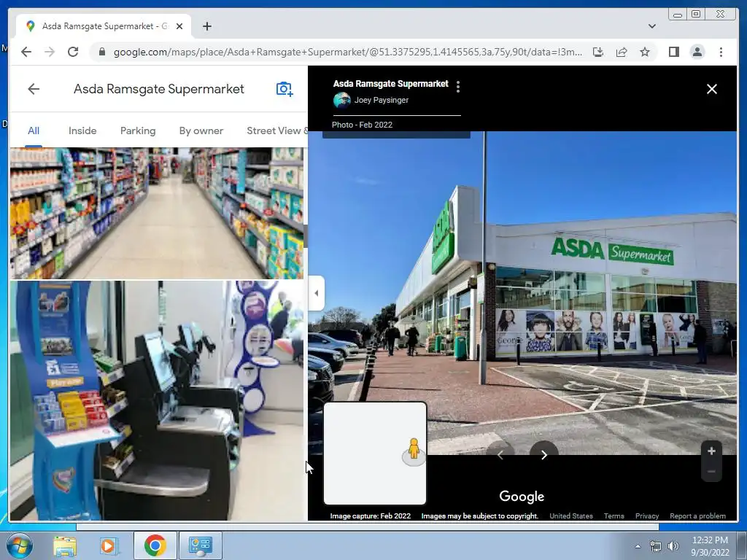Open the Privacy link
The width and height of the screenshot is (747, 560).
pyautogui.click(x=646, y=516)
